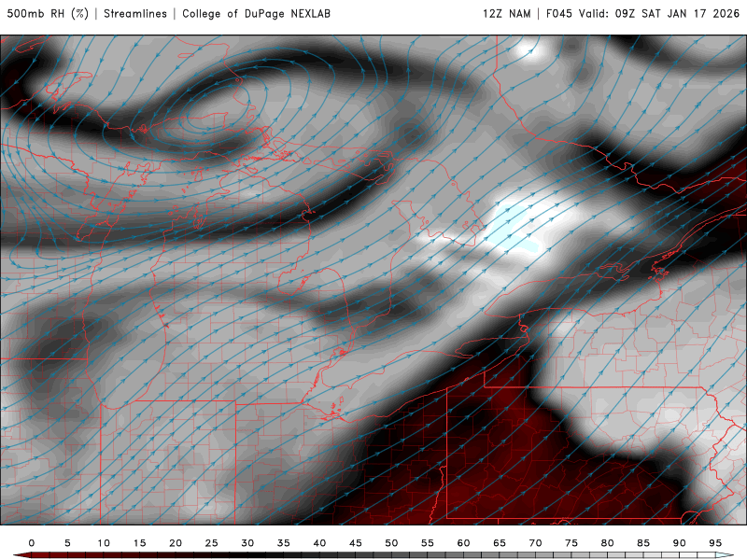Click the colorbar label "50"
The height and width of the screenshot is (560, 747).
[x=391, y=543]
